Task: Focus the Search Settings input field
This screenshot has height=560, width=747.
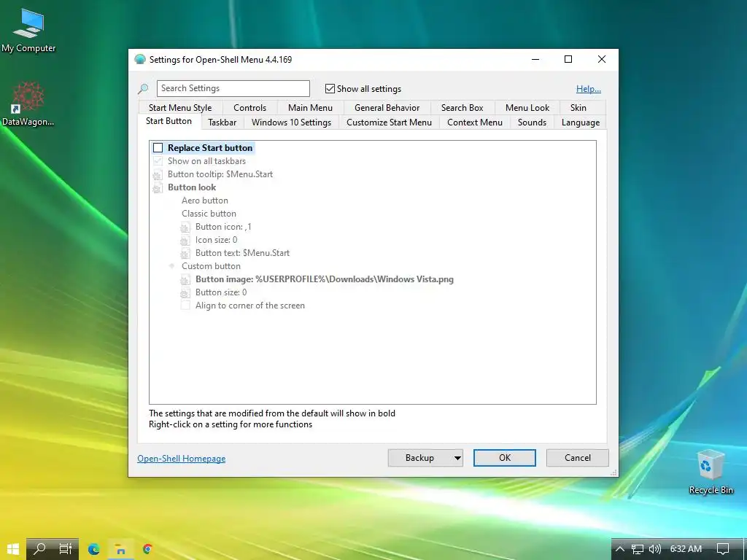Action: coord(233,88)
